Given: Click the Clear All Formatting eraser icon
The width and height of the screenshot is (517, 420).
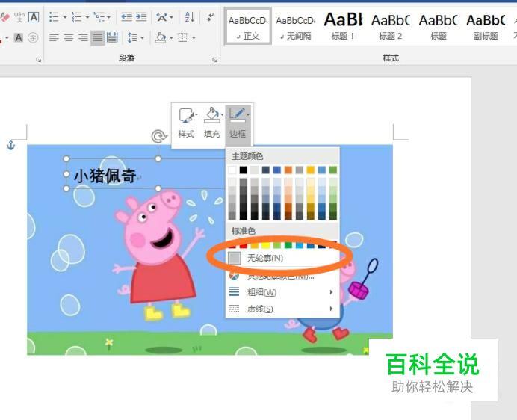Looking at the screenshot, I should (x=4, y=17).
